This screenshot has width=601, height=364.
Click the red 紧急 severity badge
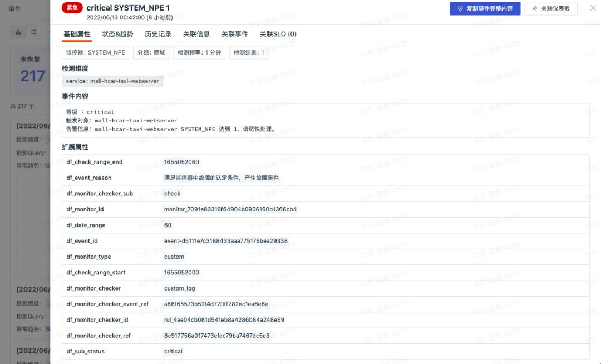pyautogui.click(x=72, y=8)
